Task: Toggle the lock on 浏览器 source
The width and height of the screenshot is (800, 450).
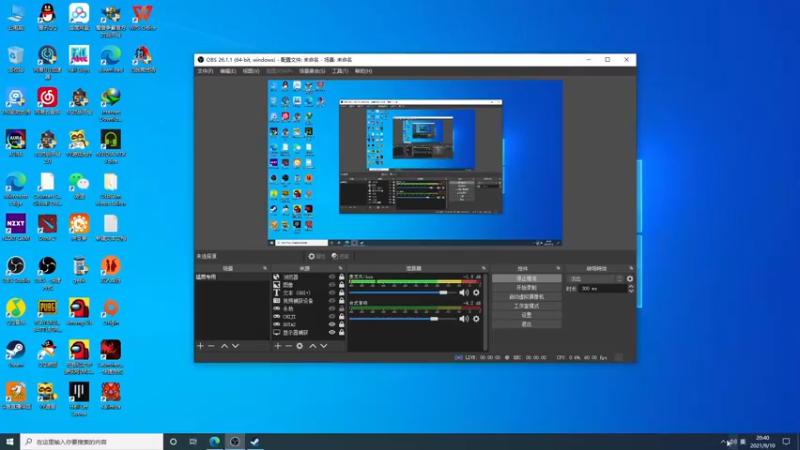Action: click(341, 277)
